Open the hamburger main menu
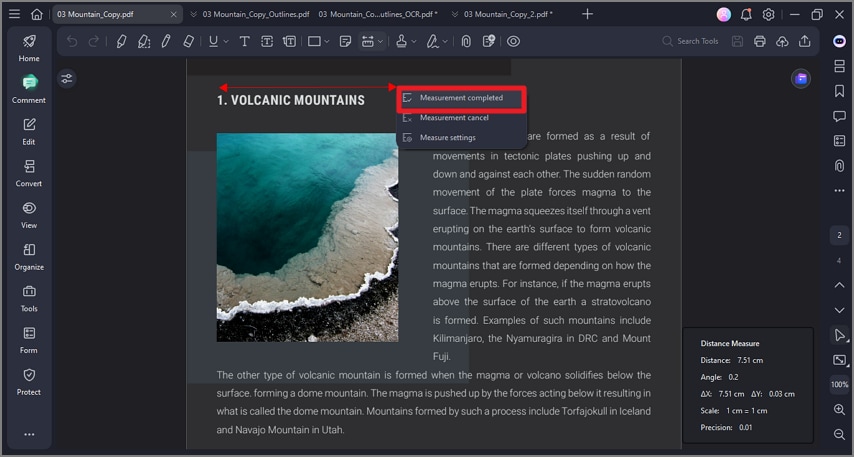The image size is (854, 457). click(x=15, y=14)
